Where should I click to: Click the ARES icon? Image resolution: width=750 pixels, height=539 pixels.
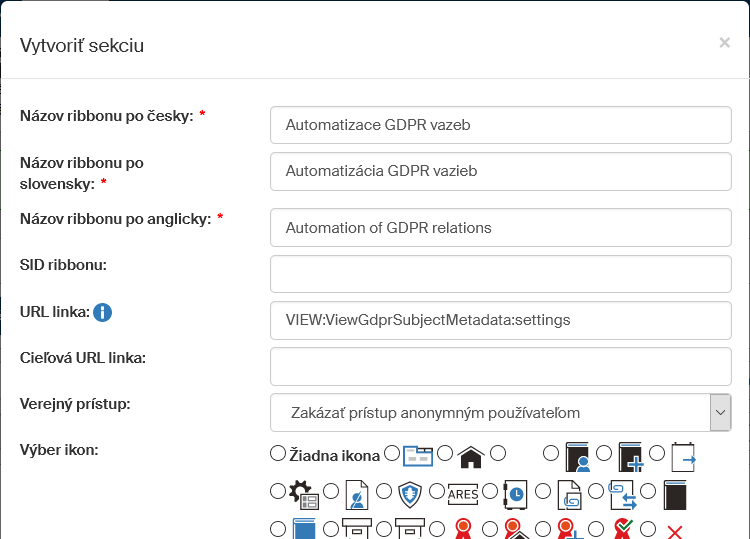pos(463,493)
